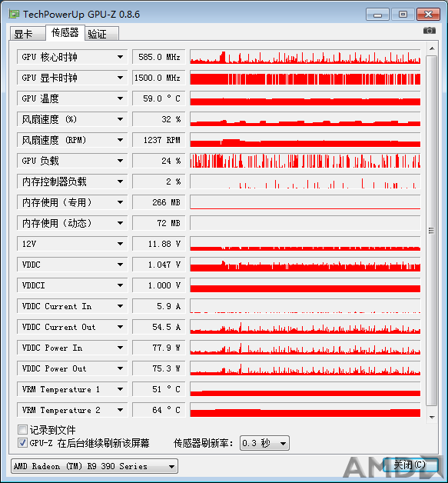448x483 pixels.
Task: Close the GPU-Z window with the X
Action: pyautogui.click(x=428, y=15)
